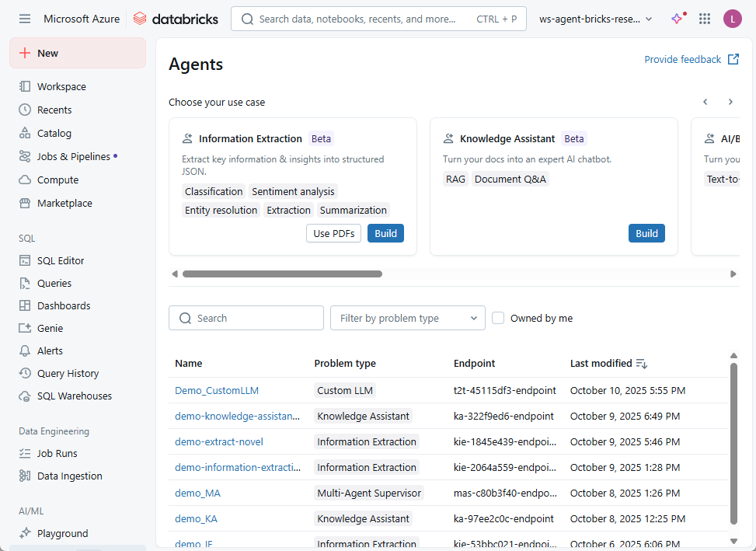Click the user avatar in top bar
Screen dimensions: 756x551
coord(732,19)
